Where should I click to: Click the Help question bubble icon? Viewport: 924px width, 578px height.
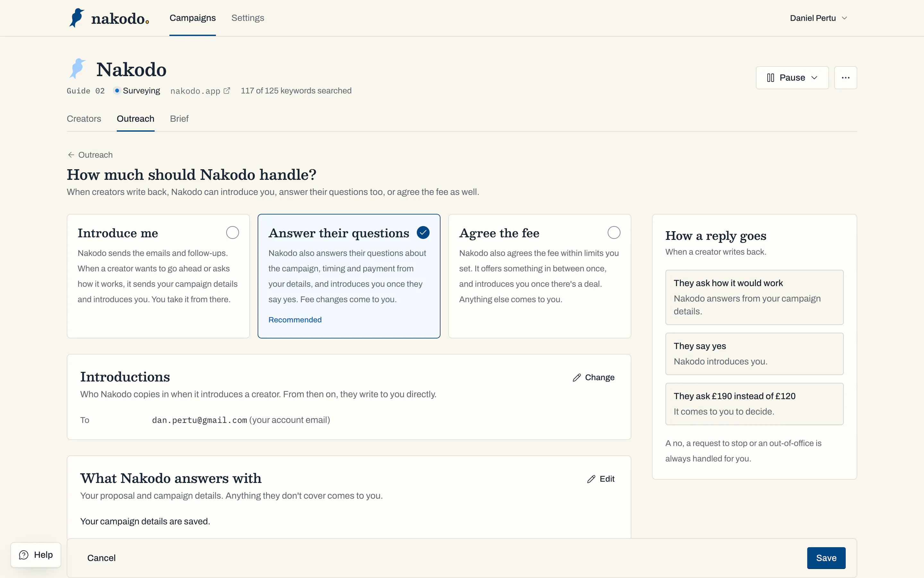point(24,555)
